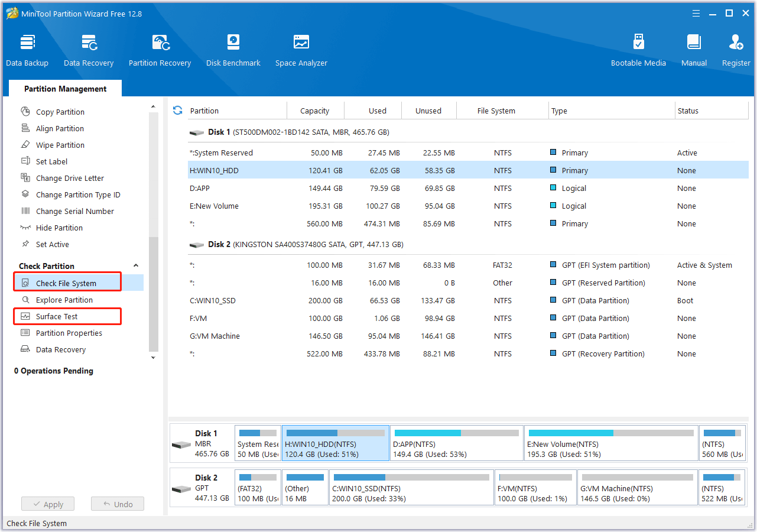Image resolution: width=757 pixels, height=532 pixels.
Task: Click the (Other) 16 MB block on Disk 2
Action: pyautogui.click(x=305, y=488)
